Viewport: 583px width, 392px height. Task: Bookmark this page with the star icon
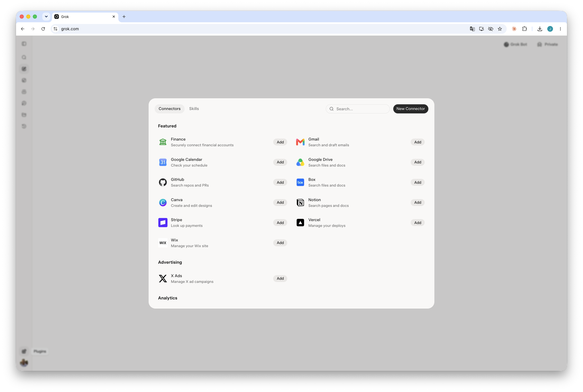[500, 29]
